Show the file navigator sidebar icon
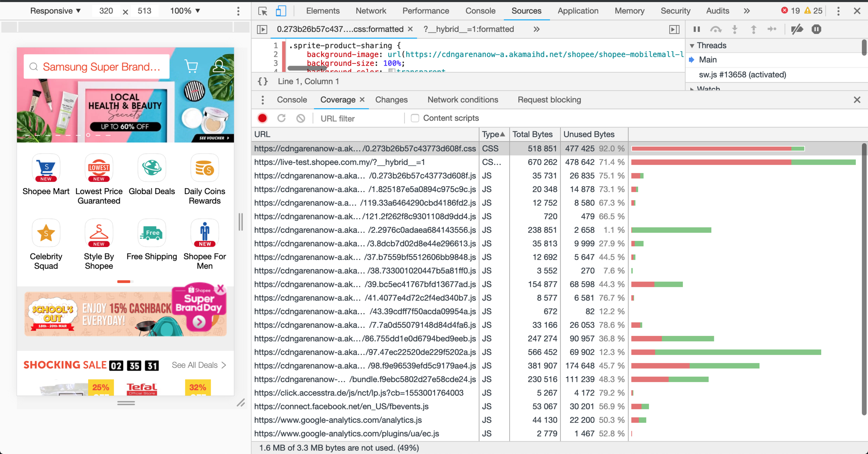Image resolution: width=868 pixels, height=454 pixels. click(x=262, y=29)
